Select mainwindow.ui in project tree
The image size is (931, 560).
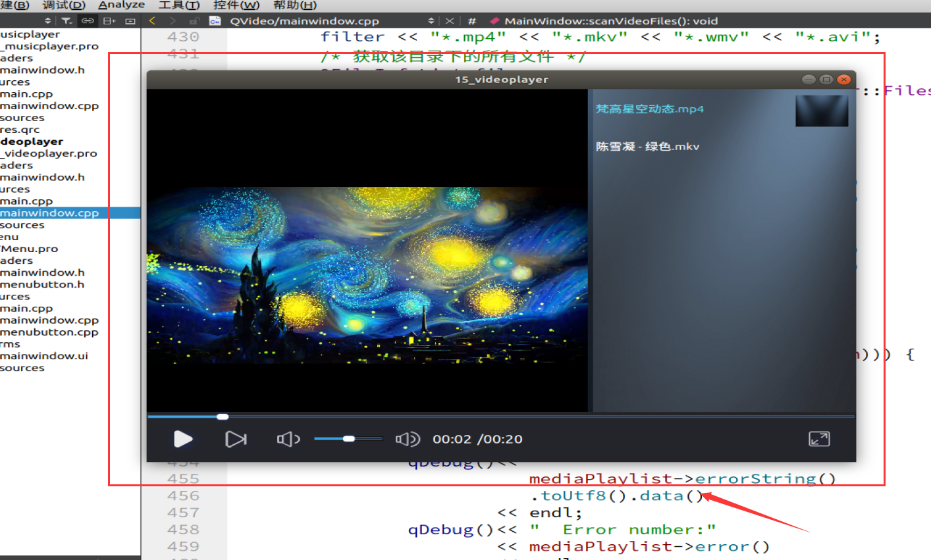pos(44,356)
